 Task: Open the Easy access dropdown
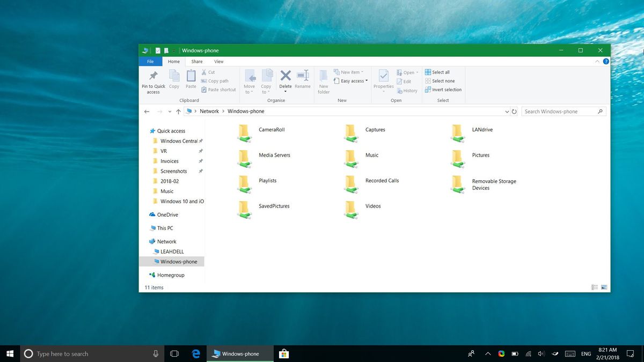(350, 81)
